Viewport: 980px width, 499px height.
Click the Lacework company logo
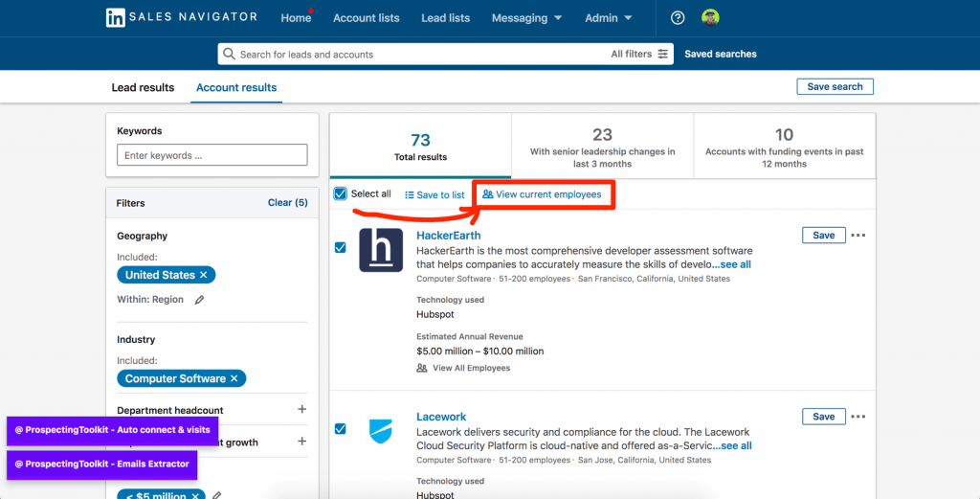[381, 431]
